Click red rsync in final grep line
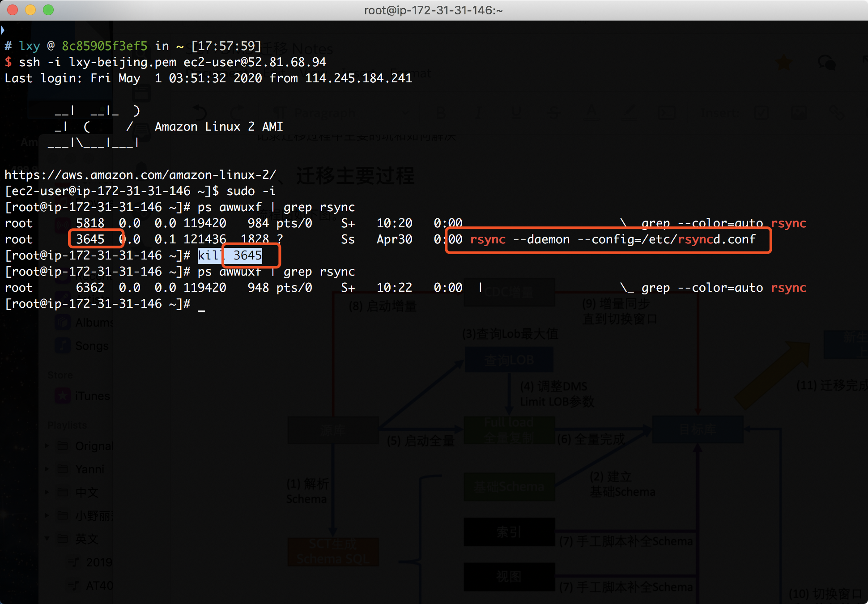Screen dimensions: 868x604 (788, 288)
